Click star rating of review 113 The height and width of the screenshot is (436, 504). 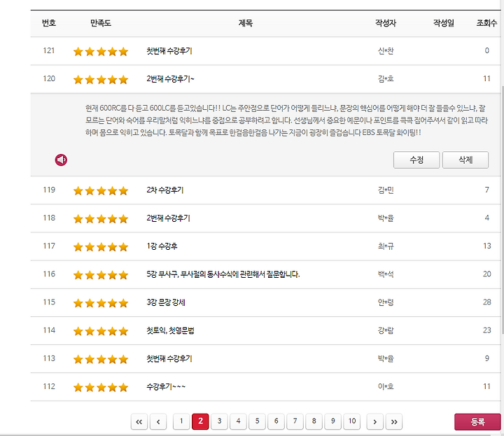[101, 359]
